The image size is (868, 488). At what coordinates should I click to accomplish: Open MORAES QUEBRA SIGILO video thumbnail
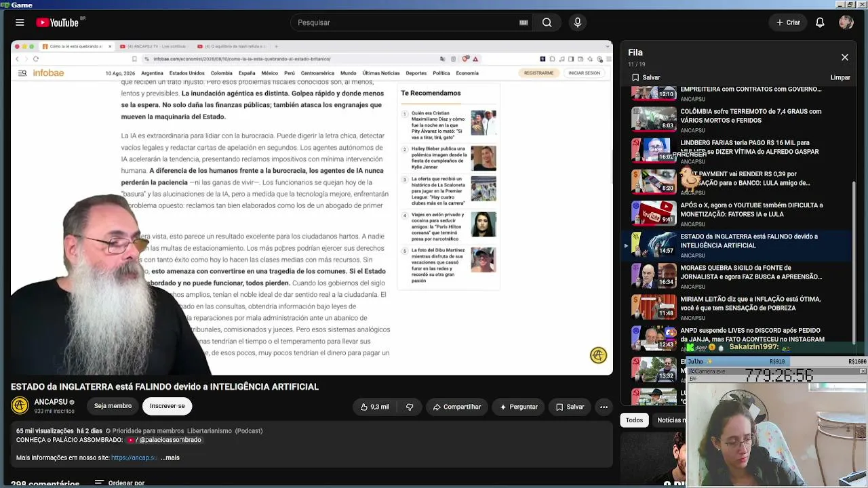pyautogui.click(x=654, y=275)
